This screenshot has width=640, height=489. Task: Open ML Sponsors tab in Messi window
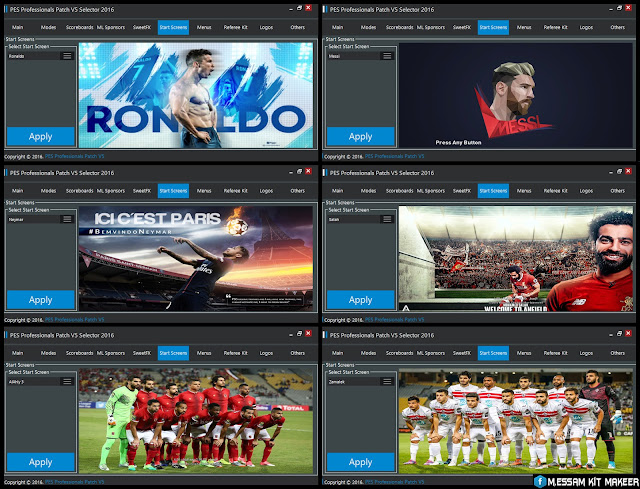point(431,27)
